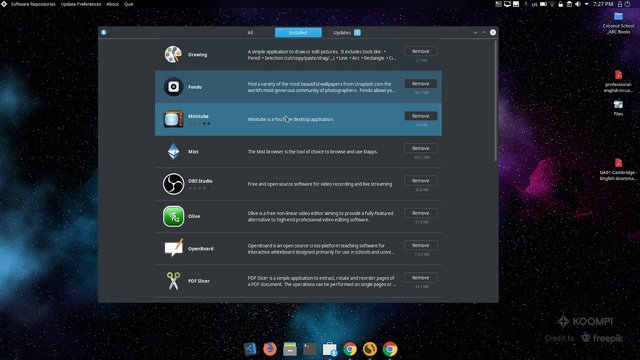
Task: Open the Software Repositories menu
Action: [x=33, y=4]
